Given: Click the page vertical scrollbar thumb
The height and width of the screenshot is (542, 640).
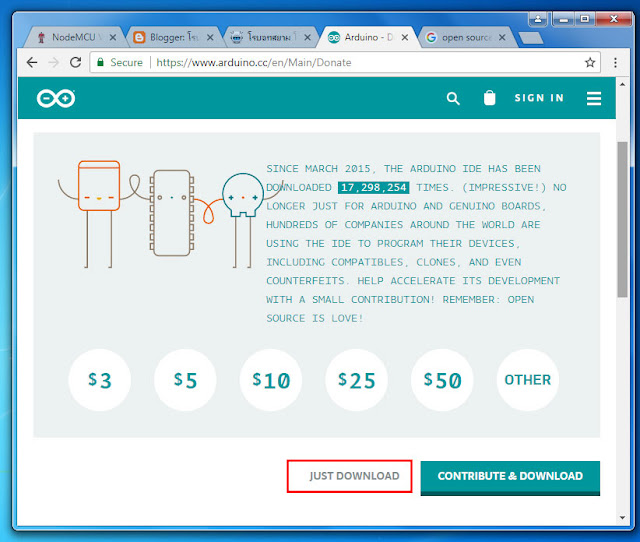Looking at the screenshot, I should click(x=622, y=220).
